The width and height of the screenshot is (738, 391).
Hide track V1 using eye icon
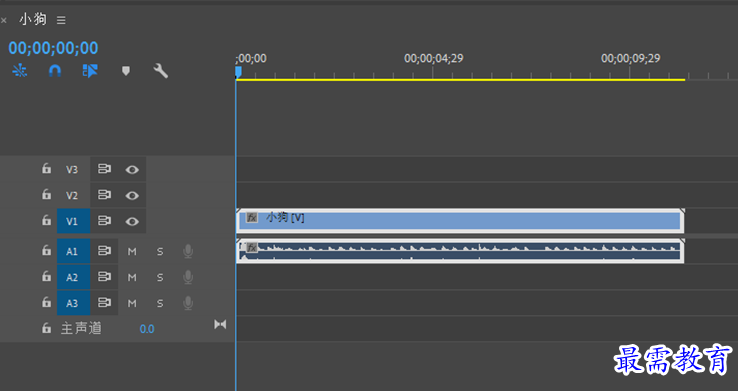tap(132, 221)
